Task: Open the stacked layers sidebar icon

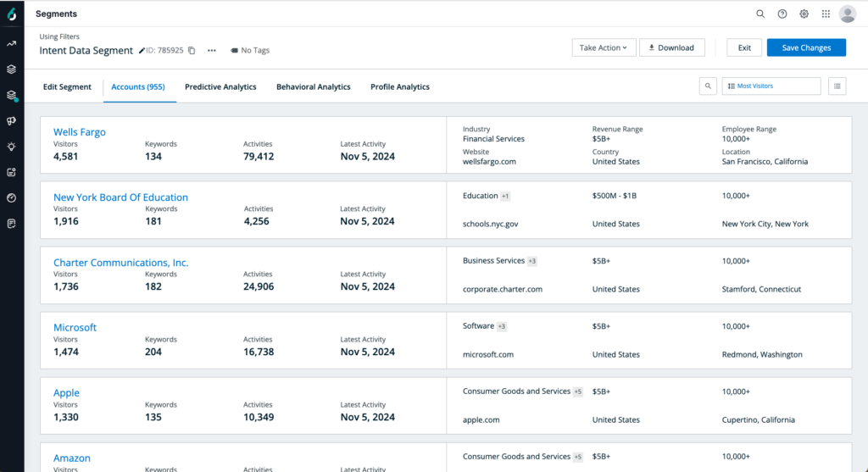Action: pos(12,69)
